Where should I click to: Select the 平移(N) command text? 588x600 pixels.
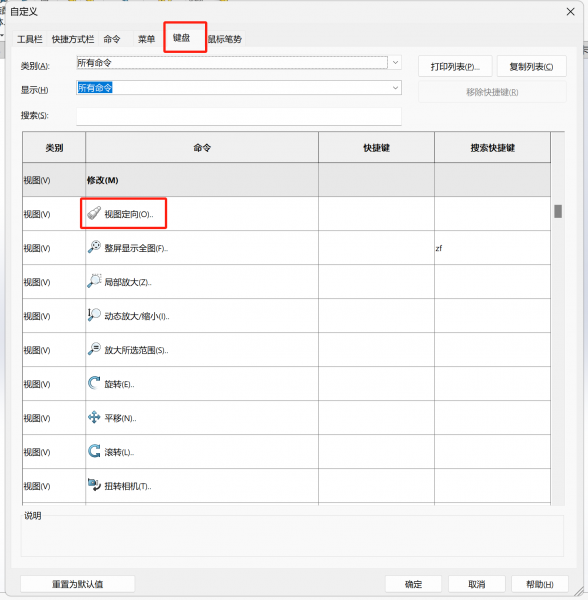coord(120,418)
